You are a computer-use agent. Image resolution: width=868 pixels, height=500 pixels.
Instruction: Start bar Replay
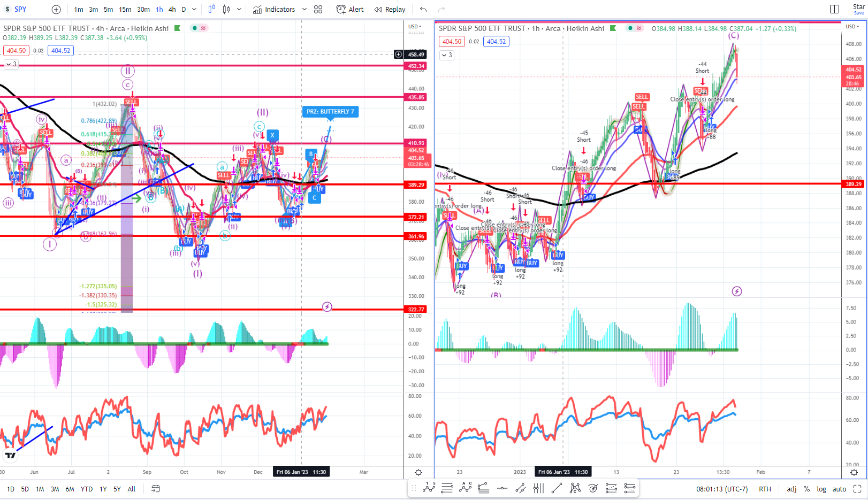coord(390,9)
